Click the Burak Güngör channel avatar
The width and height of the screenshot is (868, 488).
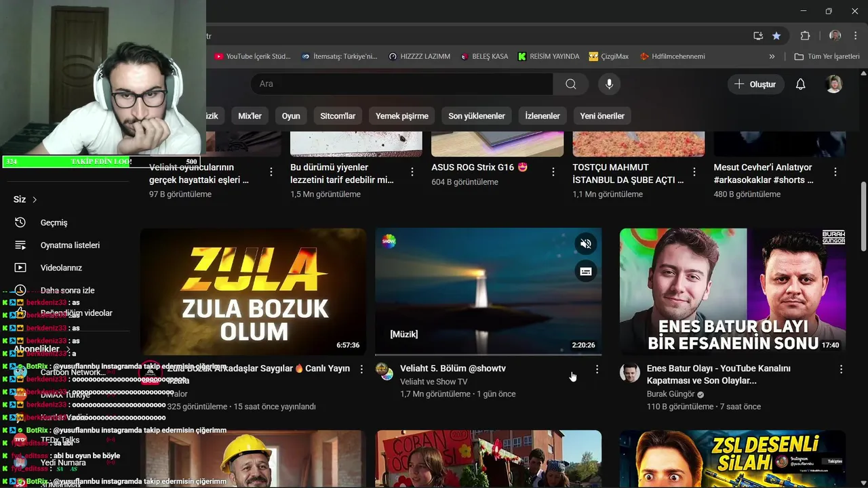click(x=630, y=372)
